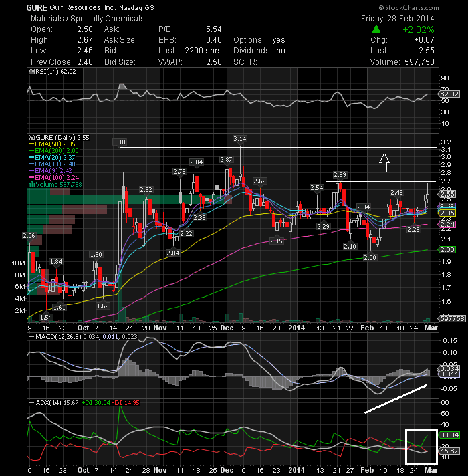Click the candlestick icon beside GURE (Daily)
This screenshot has width=468, height=476.
31,138
